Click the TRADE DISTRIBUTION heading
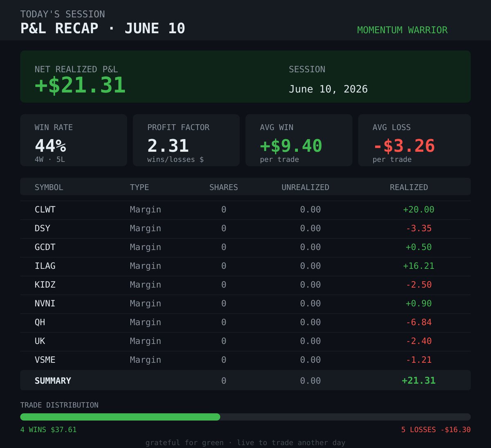 tap(59, 405)
